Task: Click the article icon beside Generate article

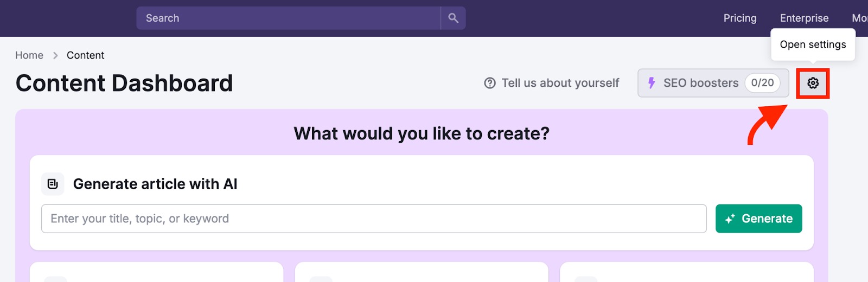Action: (x=53, y=184)
